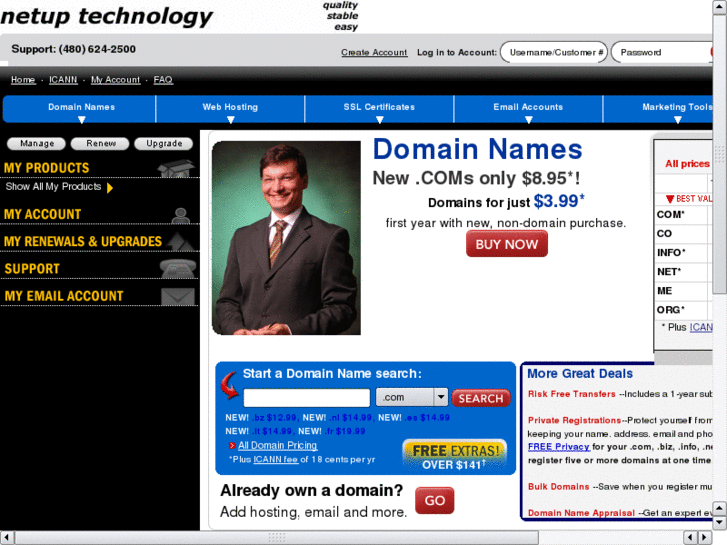Click the envelope icon beside My Email Account
The width and height of the screenshot is (727, 545).
(x=178, y=296)
